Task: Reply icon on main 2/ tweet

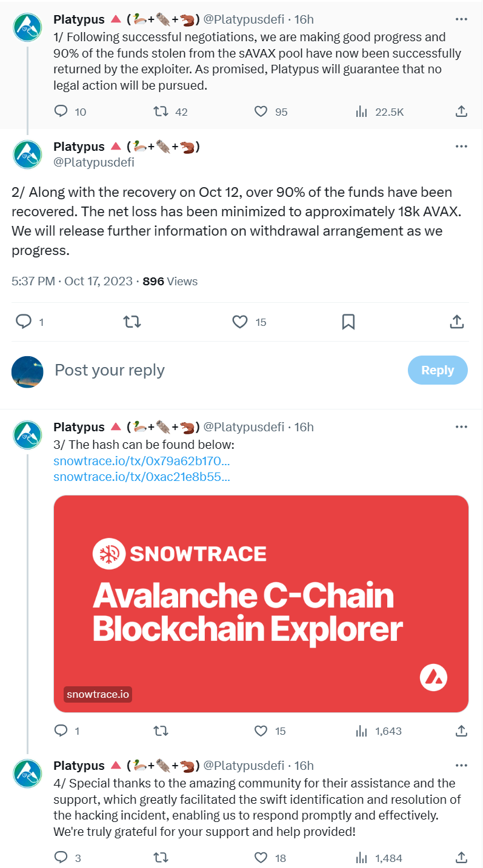Action: (23, 322)
